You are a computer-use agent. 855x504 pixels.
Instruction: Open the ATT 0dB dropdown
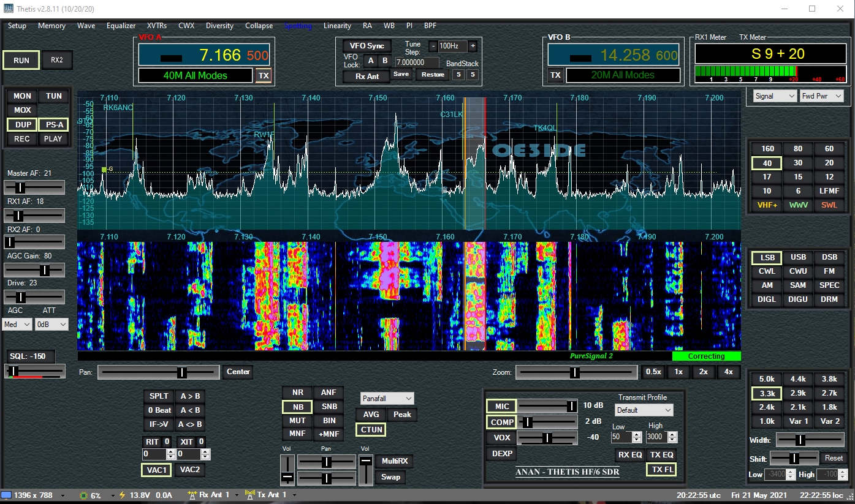(x=51, y=325)
